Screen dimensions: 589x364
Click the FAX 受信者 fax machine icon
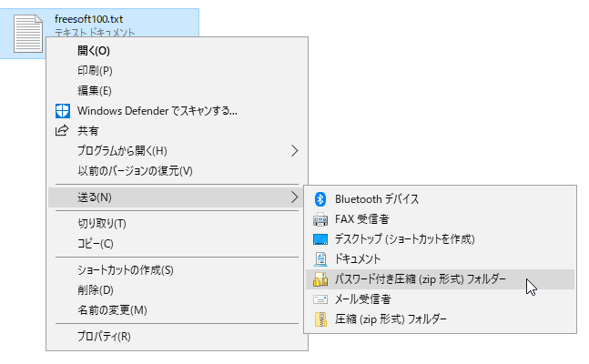coord(320,219)
